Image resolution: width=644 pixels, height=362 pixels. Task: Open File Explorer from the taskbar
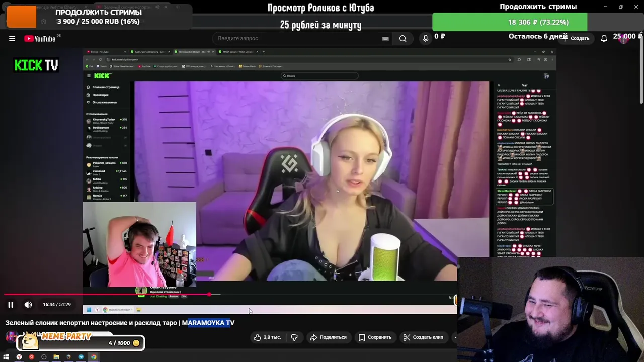coord(56,357)
